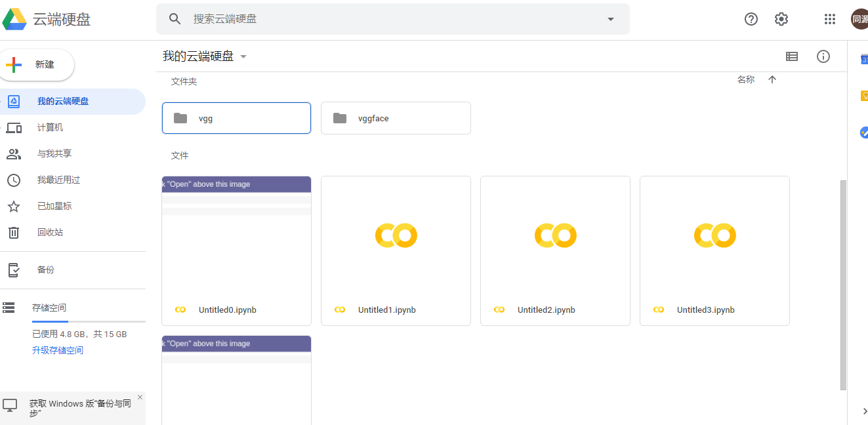
Task: Open the settings gear icon
Action: point(781,19)
